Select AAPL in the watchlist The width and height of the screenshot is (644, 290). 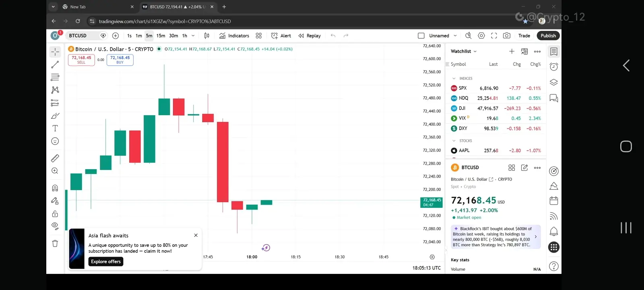[496, 151]
